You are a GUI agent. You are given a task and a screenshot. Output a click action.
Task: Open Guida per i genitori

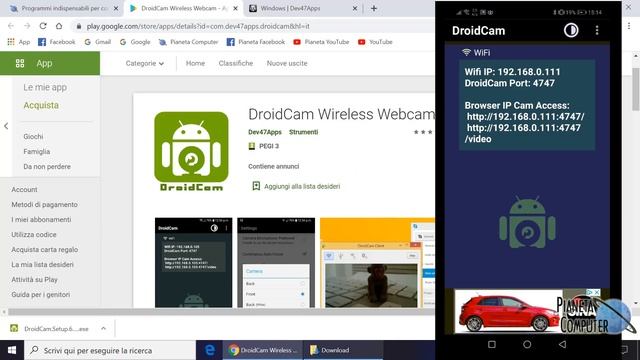(x=41, y=294)
